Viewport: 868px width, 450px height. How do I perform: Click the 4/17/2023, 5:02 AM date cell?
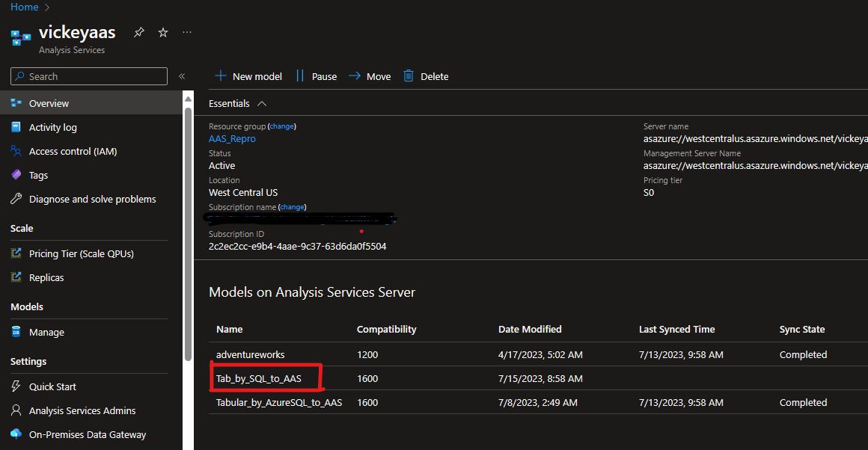[x=540, y=354]
